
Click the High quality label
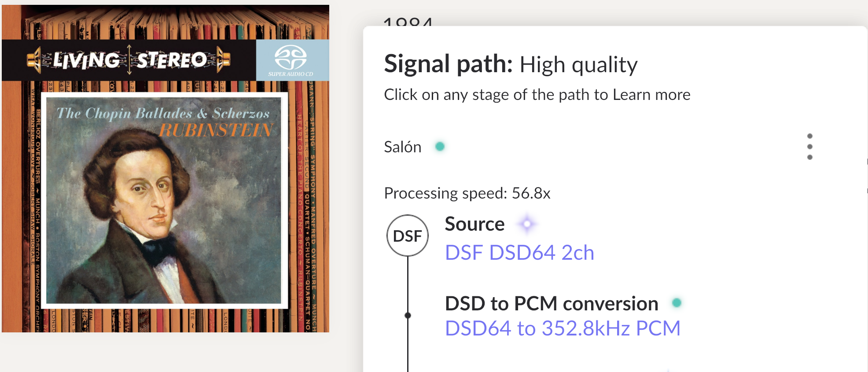click(578, 65)
